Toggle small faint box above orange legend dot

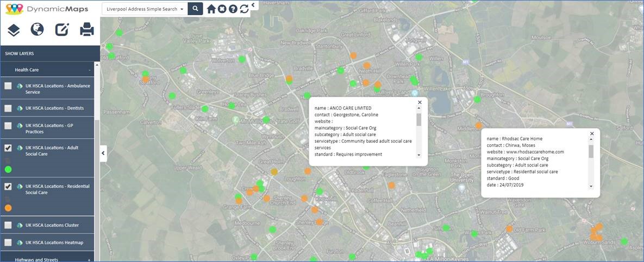[x=7, y=199]
